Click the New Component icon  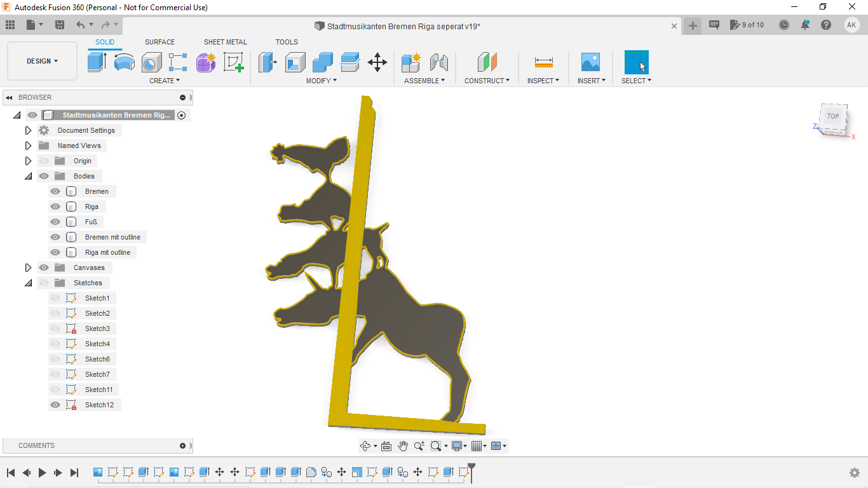[411, 62]
